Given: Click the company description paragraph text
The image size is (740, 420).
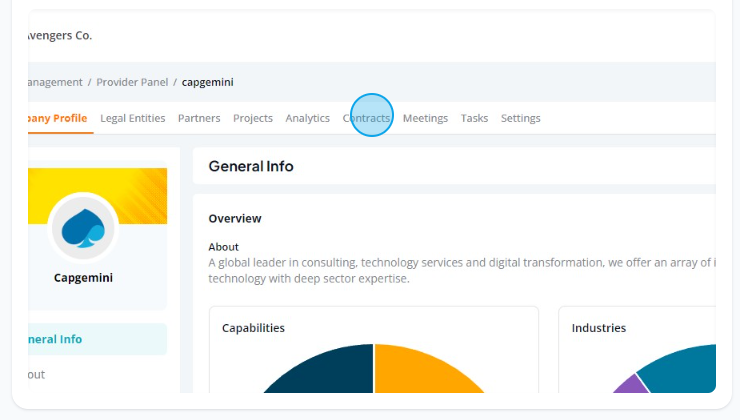Looking at the screenshot, I should (462, 270).
